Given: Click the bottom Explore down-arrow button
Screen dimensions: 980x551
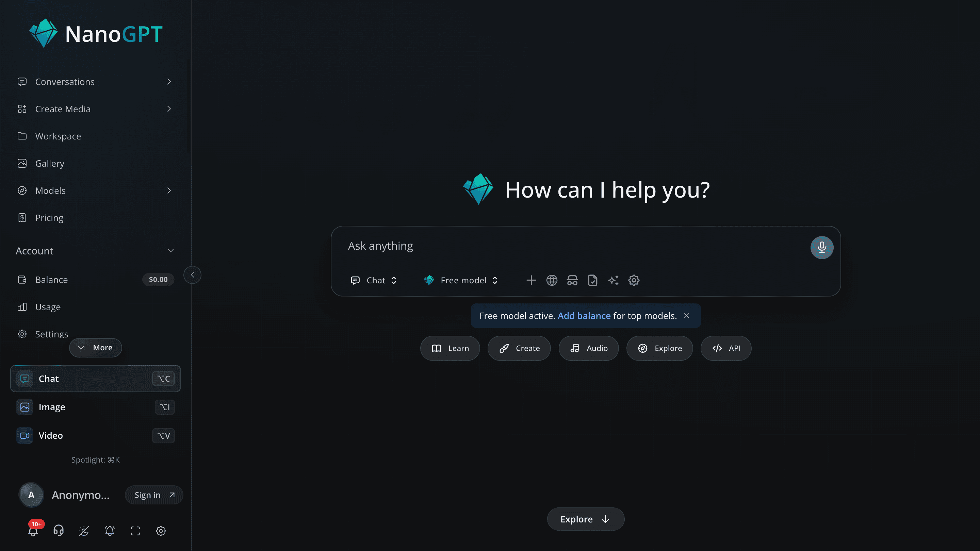Looking at the screenshot, I should (586, 519).
